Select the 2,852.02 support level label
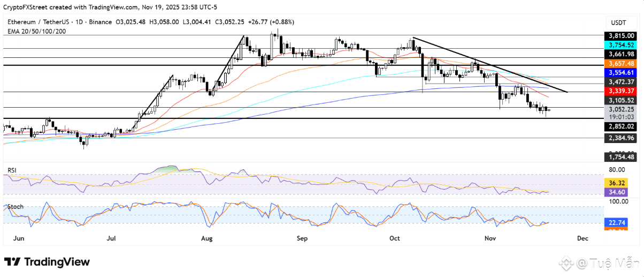Viewport: 644px width, 277px height. click(621, 126)
